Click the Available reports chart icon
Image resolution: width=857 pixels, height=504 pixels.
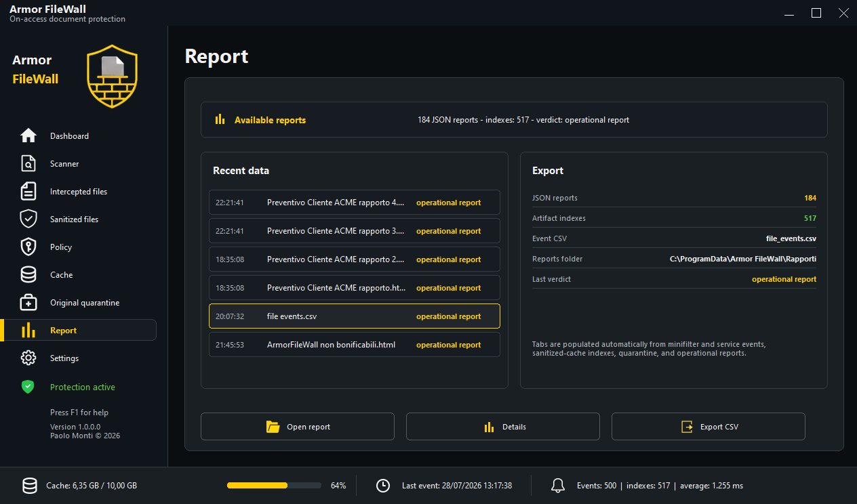point(220,119)
